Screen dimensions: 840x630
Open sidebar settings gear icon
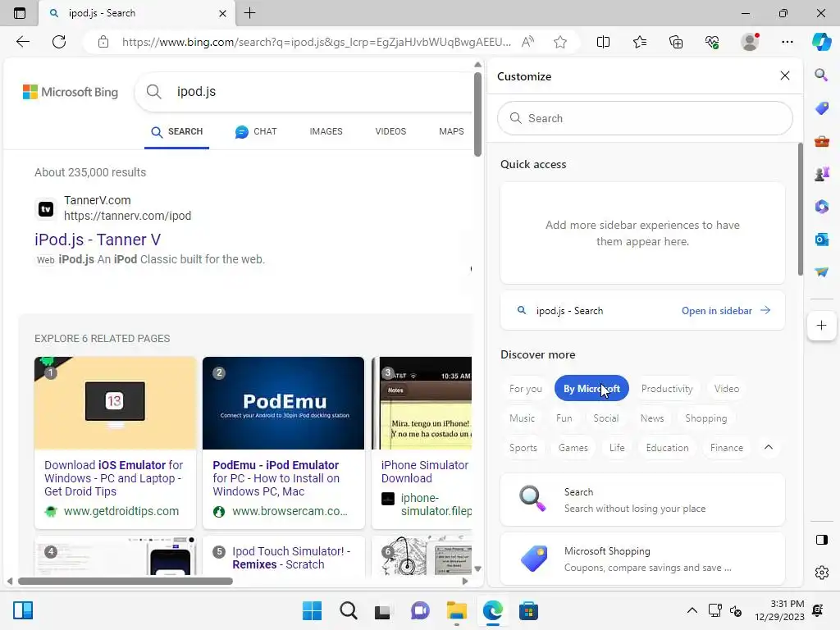(821, 573)
